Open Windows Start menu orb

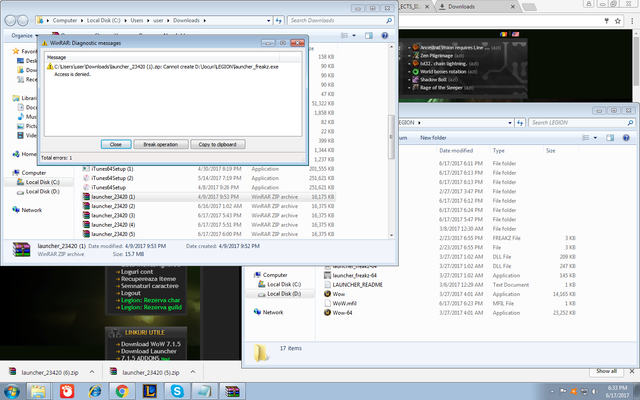coord(11,391)
